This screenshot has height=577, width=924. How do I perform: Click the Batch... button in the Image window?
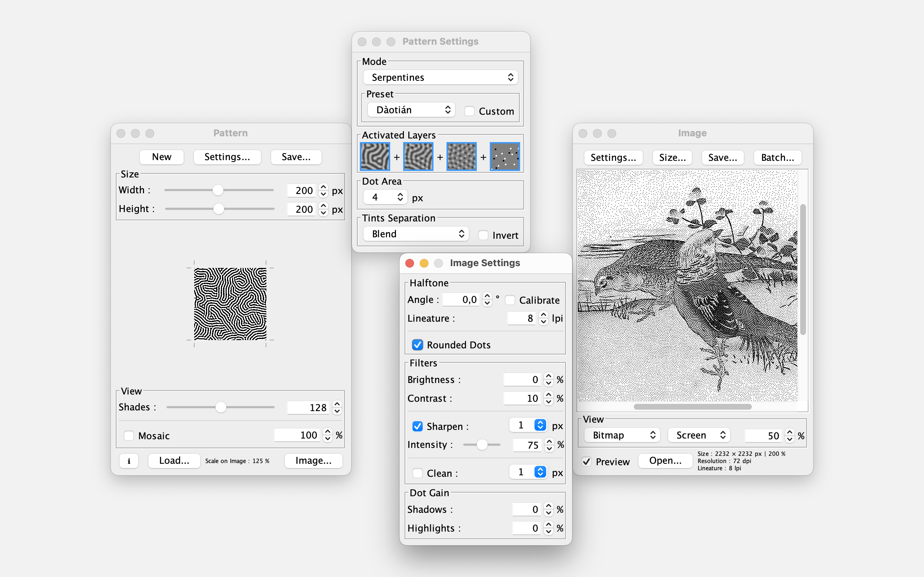(x=777, y=157)
